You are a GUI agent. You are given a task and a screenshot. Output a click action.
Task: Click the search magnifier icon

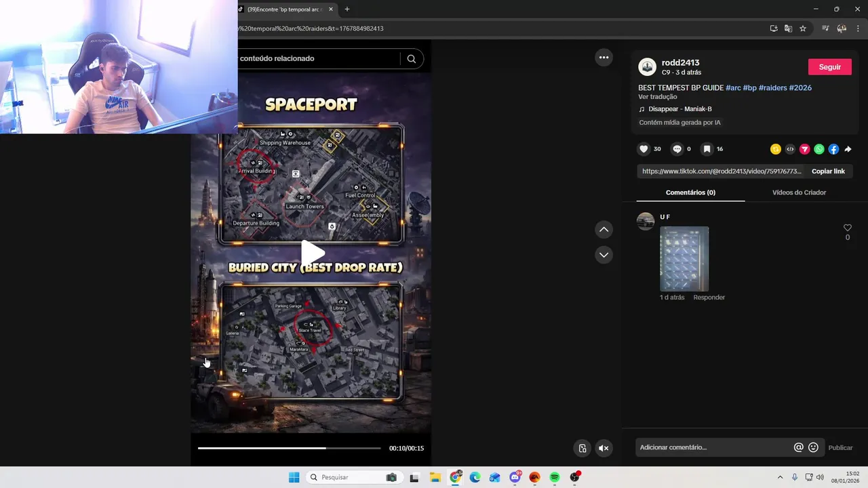pos(412,59)
